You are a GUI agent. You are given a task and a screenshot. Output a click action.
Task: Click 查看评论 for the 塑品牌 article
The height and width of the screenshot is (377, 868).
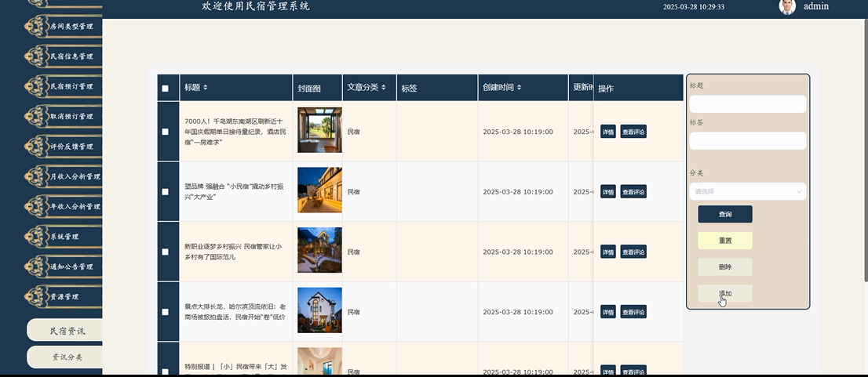point(633,192)
